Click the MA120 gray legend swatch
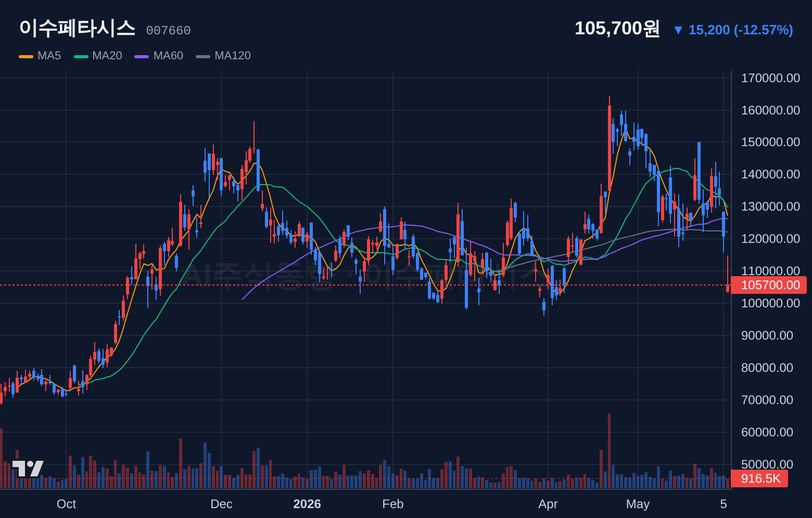 [x=203, y=56]
